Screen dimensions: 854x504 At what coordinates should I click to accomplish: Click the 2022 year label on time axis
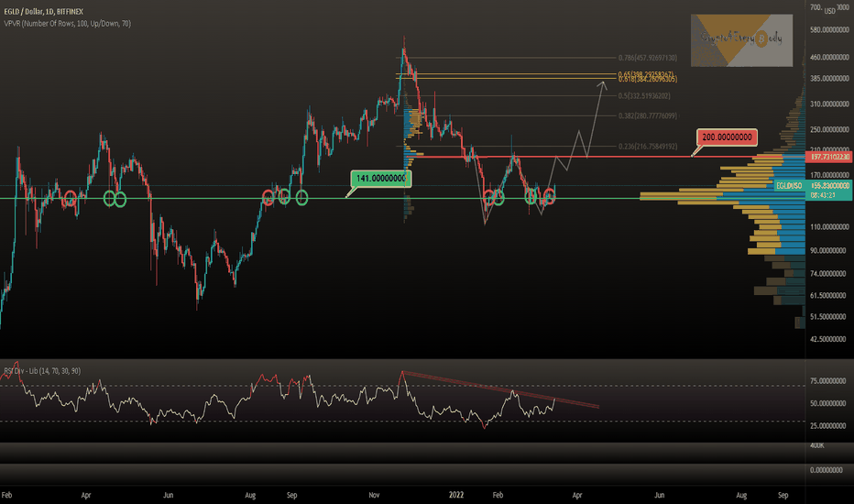(456, 495)
